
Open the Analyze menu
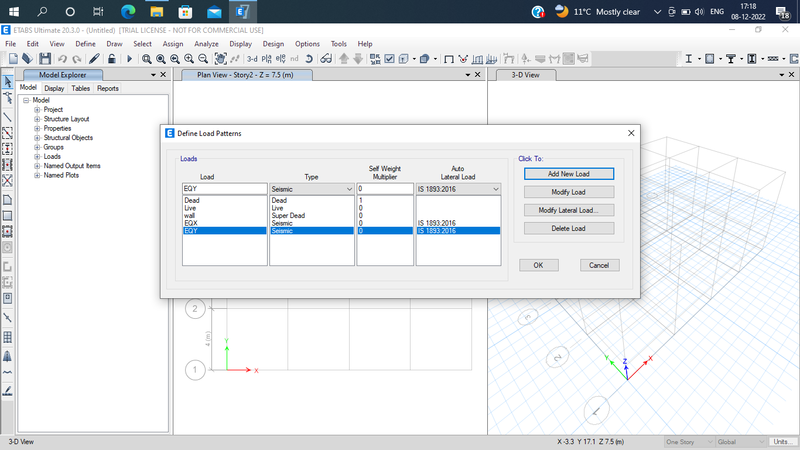[206, 44]
